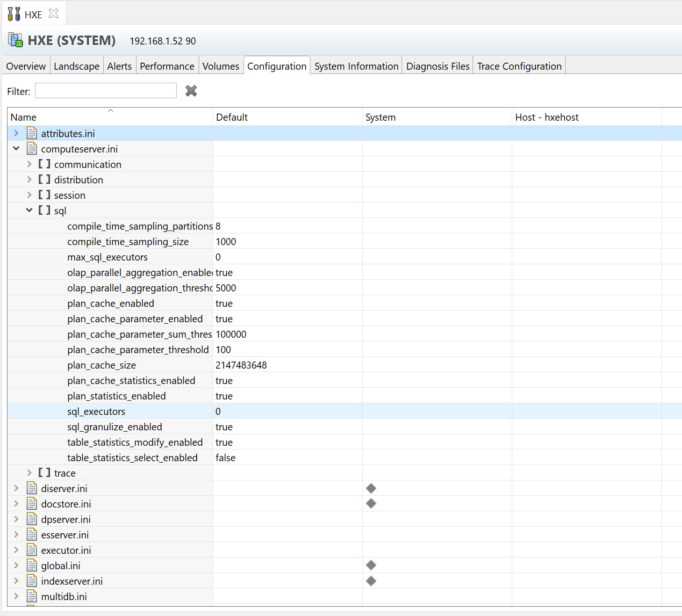This screenshot has height=616, width=682.
Task: Click the attributes.ini file icon
Action: 32,133
